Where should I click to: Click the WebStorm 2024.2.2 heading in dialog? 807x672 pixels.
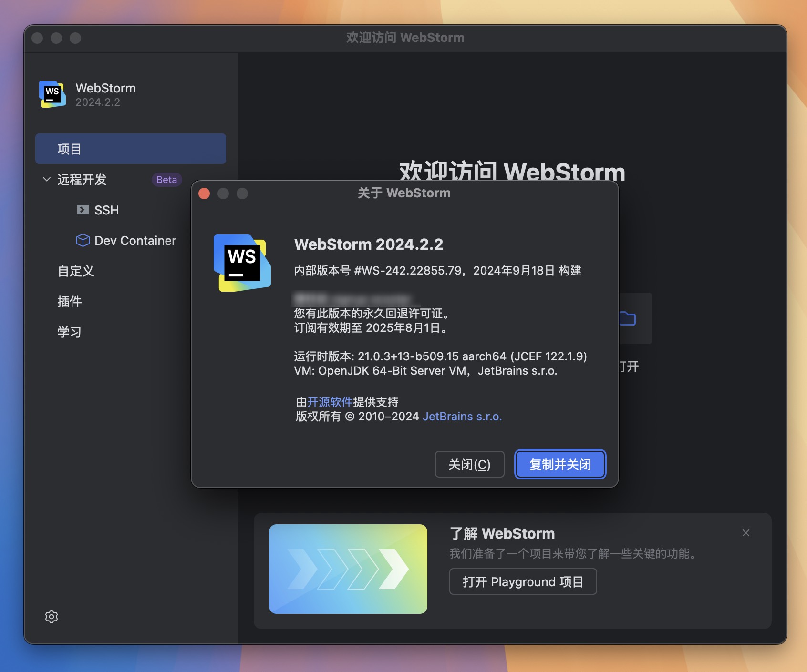pos(369,244)
